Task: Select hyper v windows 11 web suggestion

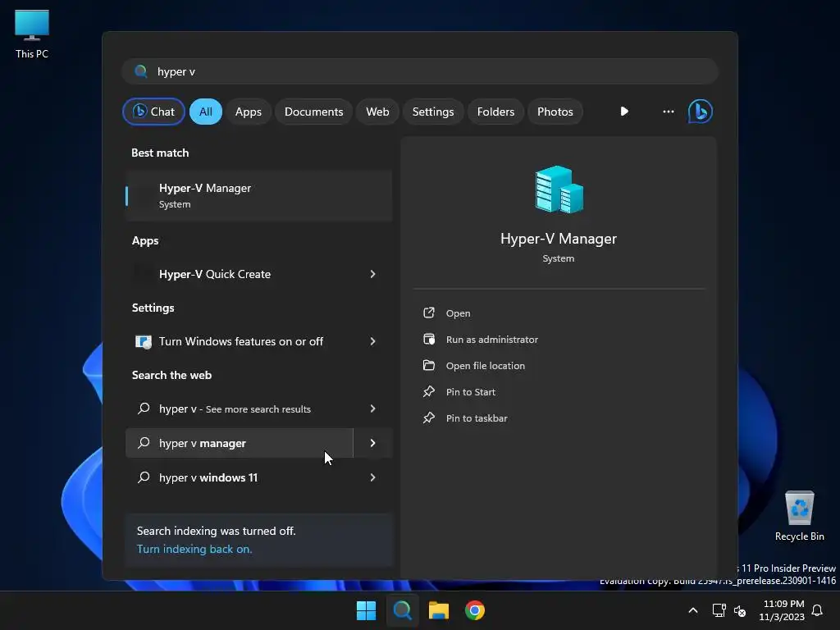Action: pos(240,477)
